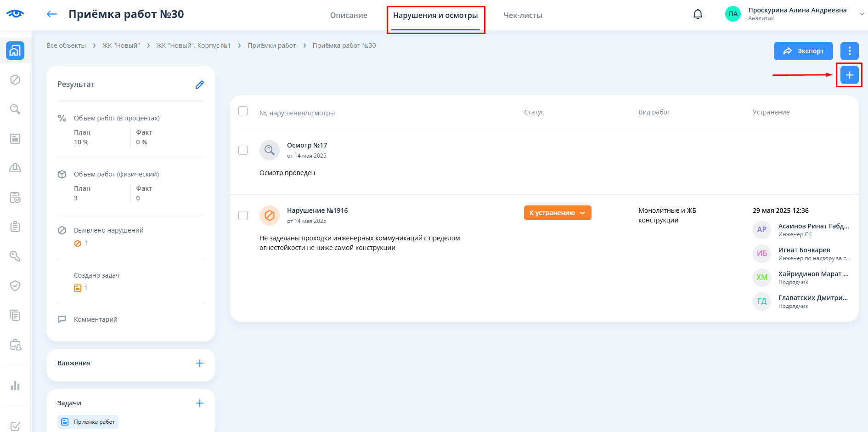Viewport: 868px width, 432px height.
Task: Tick the checkbox for Осмотр №17
Action: coord(243,150)
